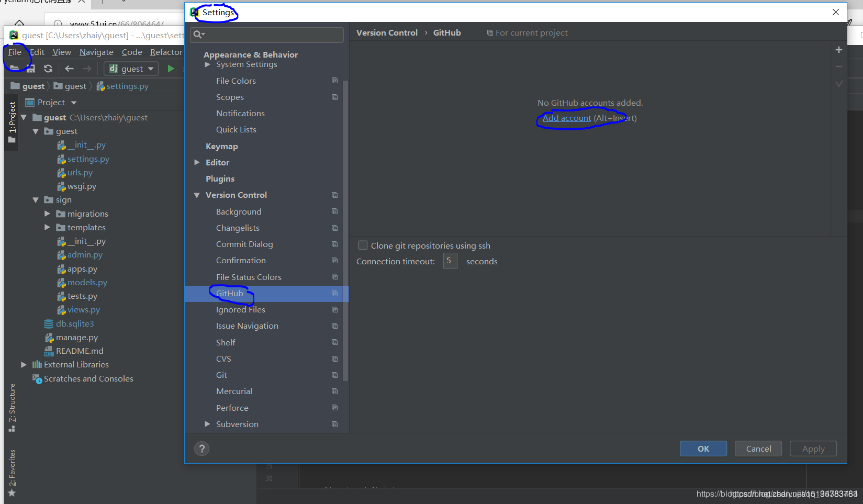
Task: Open the File menu
Action: tap(15, 52)
